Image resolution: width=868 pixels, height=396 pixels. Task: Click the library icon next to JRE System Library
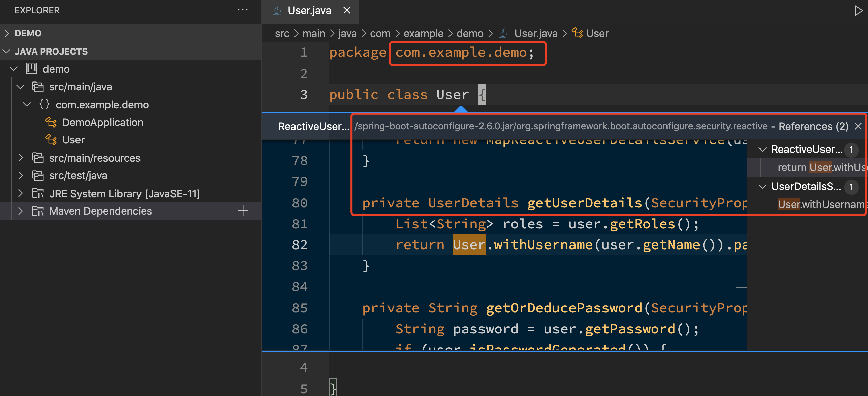[x=38, y=193]
